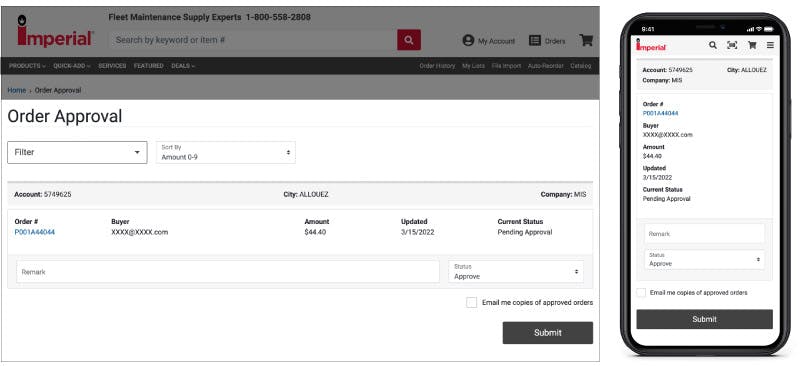The width and height of the screenshot is (806, 366).
Task: Click the Home breadcrumb link
Action: coord(16,90)
